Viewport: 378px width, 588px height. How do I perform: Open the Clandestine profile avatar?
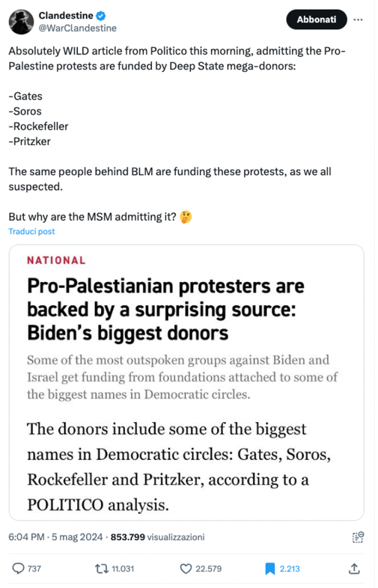(21, 21)
